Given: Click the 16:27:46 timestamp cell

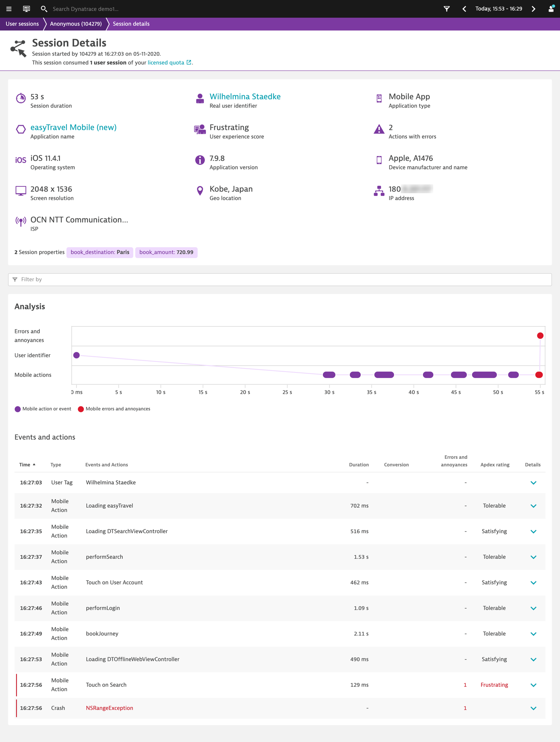Looking at the screenshot, I should tap(31, 608).
